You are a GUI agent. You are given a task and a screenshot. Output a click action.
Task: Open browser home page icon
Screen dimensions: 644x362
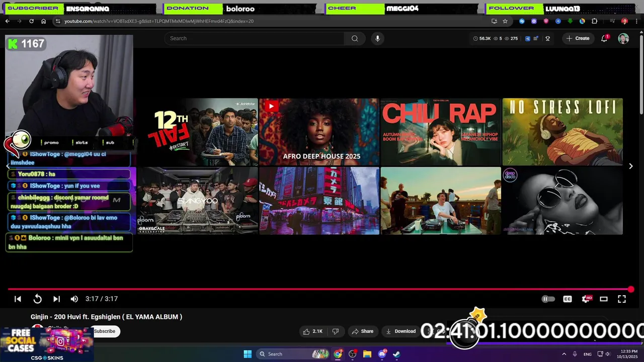(43, 21)
